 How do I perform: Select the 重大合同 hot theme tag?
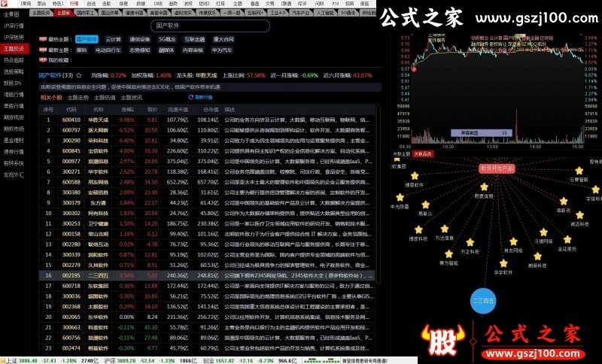tap(223, 39)
